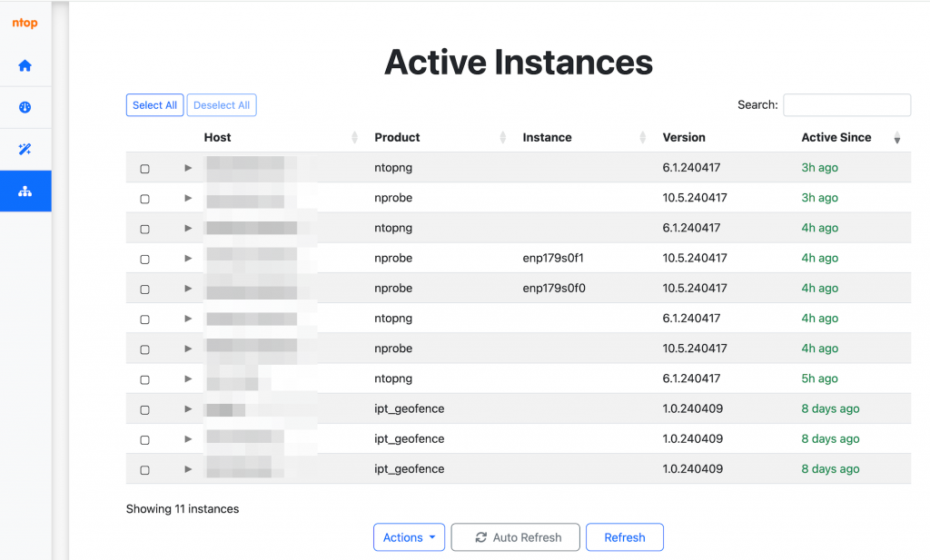
Task: Select the checkbox of the enp179s0f0 row
Action: tap(144, 290)
